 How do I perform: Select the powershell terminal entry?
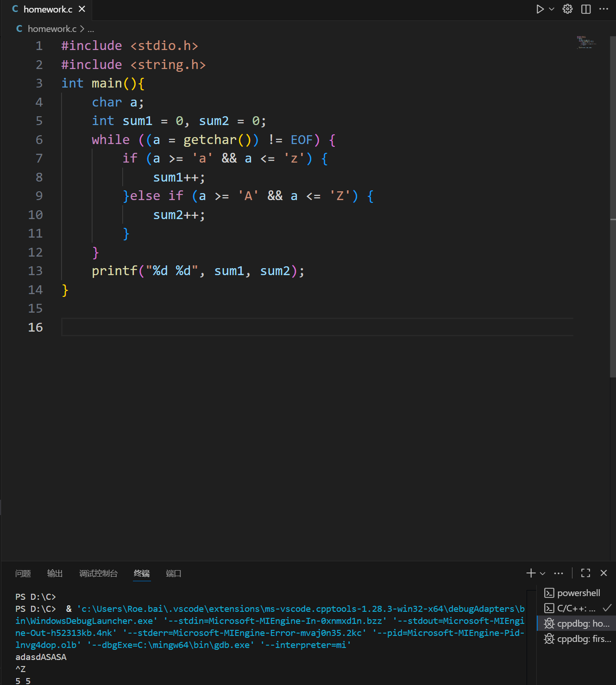(x=576, y=593)
